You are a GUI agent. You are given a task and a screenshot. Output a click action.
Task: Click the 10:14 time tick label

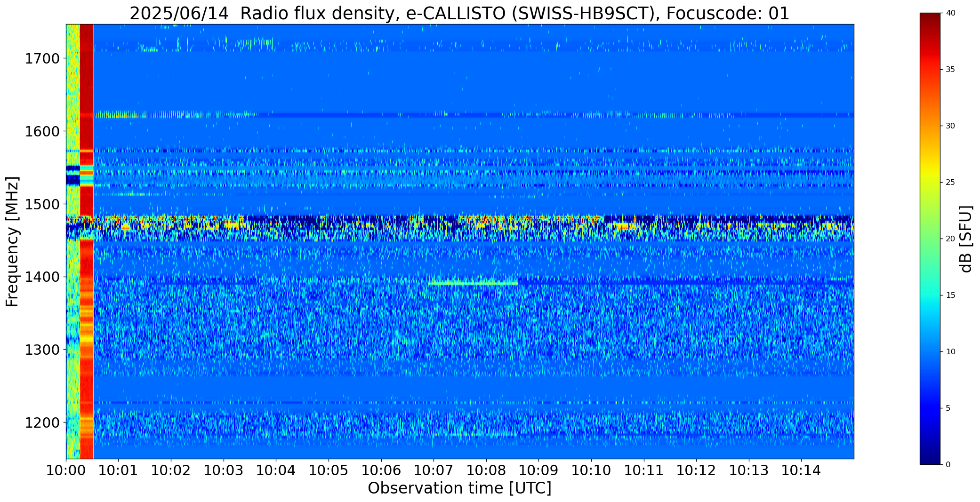[802, 470]
